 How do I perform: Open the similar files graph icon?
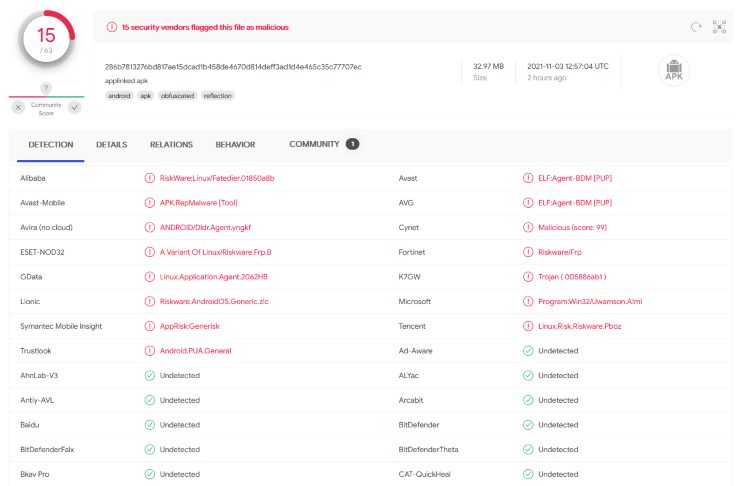[x=719, y=27]
